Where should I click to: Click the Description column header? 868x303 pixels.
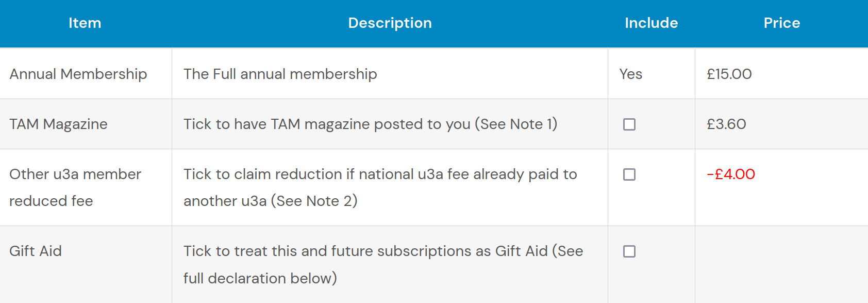(x=390, y=23)
